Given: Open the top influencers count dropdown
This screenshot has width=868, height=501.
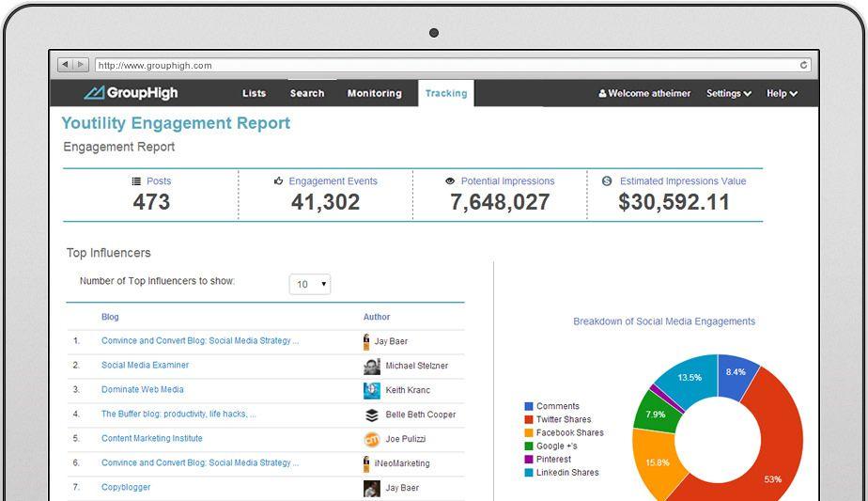Looking at the screenshot, I should click(310, 284).
